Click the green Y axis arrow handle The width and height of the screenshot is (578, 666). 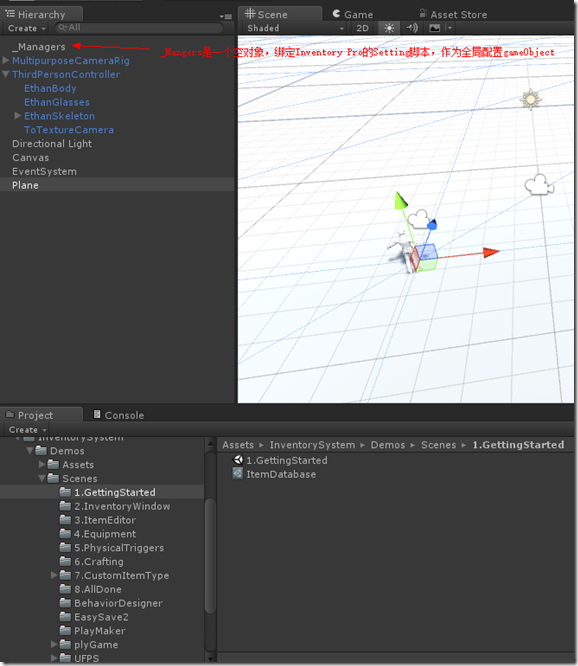pos(400,200)
